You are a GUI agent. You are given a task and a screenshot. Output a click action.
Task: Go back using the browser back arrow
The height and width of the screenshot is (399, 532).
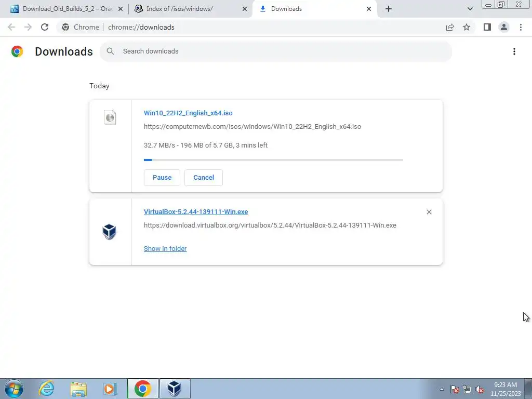(x=11, y=27)
